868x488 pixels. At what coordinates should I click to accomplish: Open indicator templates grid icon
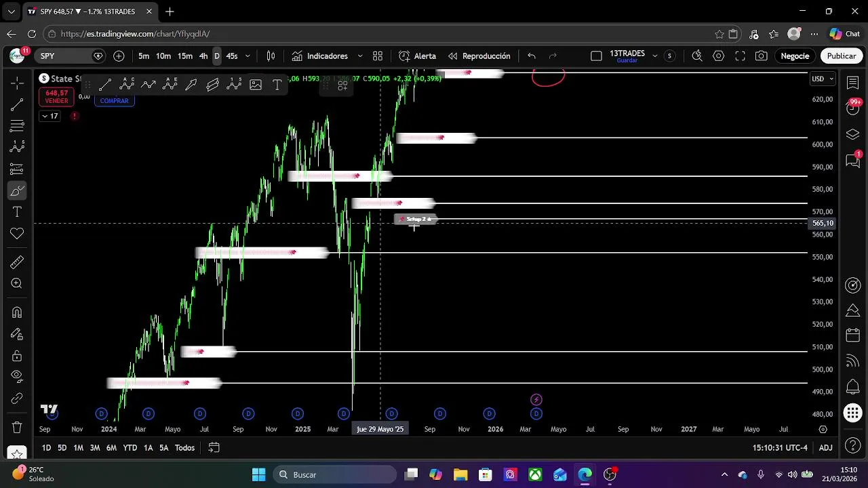point(378,56)
